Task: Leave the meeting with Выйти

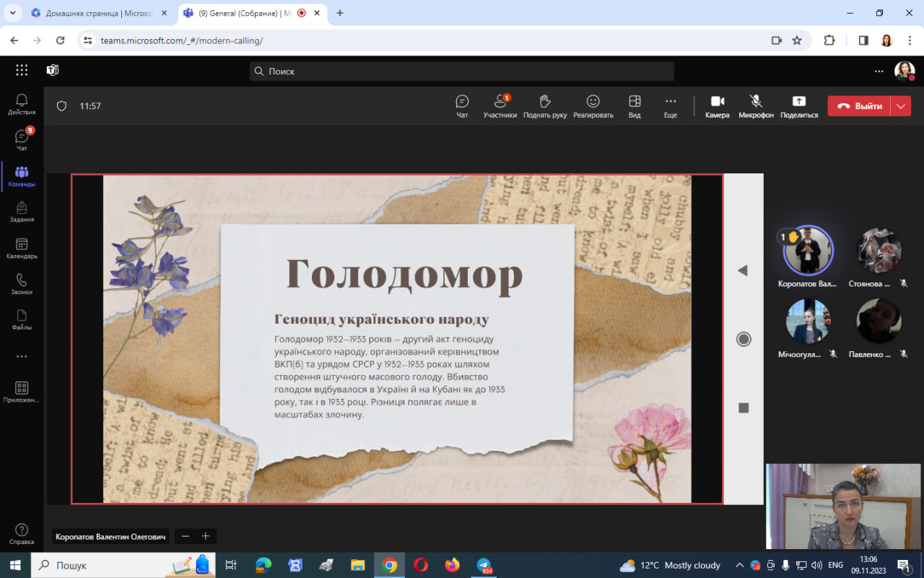Action: click(x=859, y=106)
